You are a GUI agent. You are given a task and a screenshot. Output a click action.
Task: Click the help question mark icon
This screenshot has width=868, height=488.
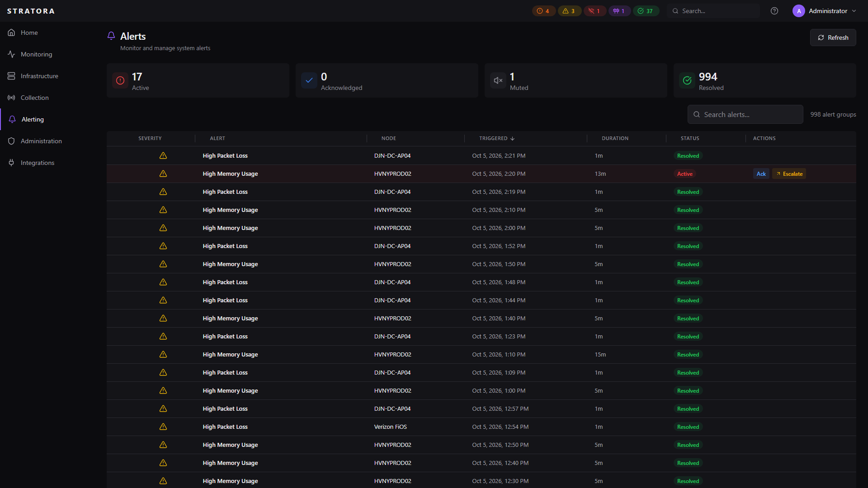click(774, 11)
